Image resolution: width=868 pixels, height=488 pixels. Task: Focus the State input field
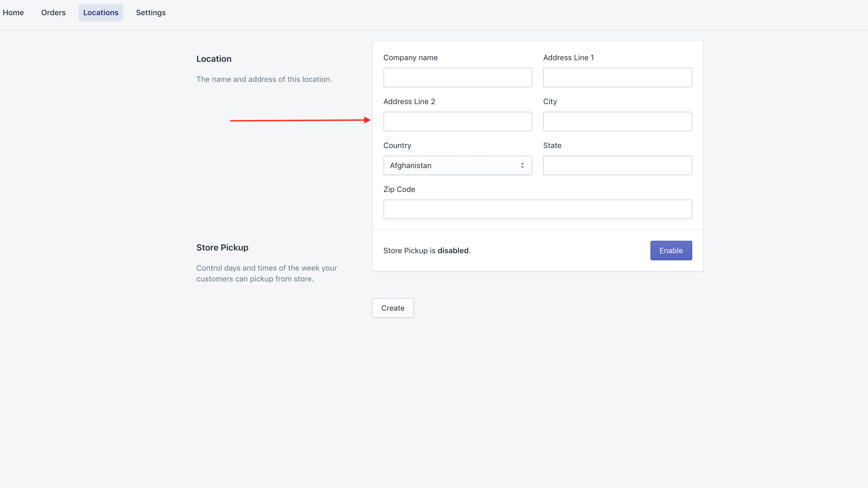(617, 165)
